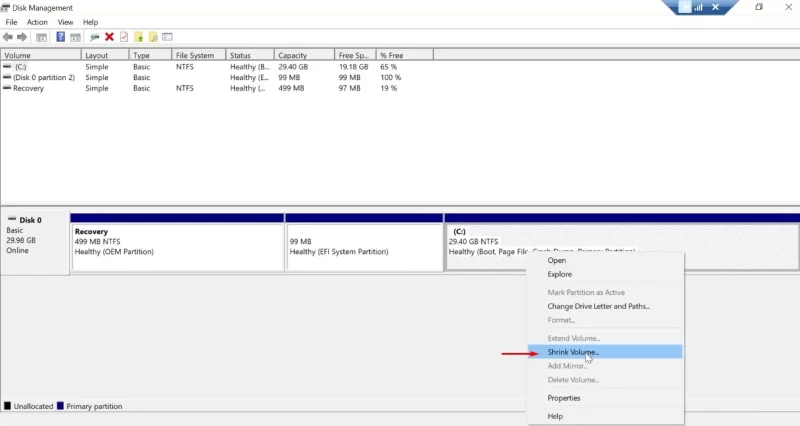Click the pin icon on the remote session bar
Screen dimensions: 800x426
[686, 7]
